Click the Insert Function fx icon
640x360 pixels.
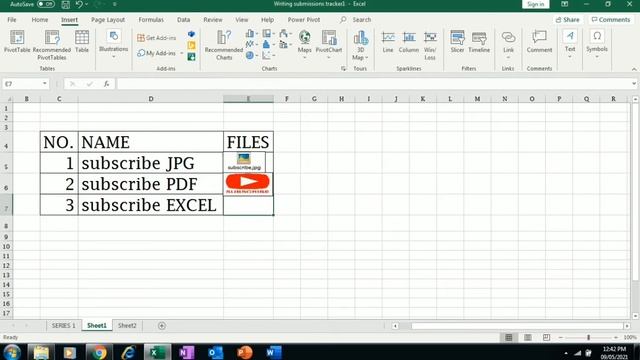coord(107,84)
